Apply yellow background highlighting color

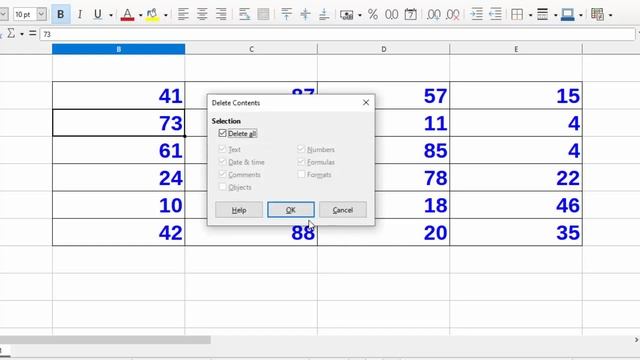152,15
